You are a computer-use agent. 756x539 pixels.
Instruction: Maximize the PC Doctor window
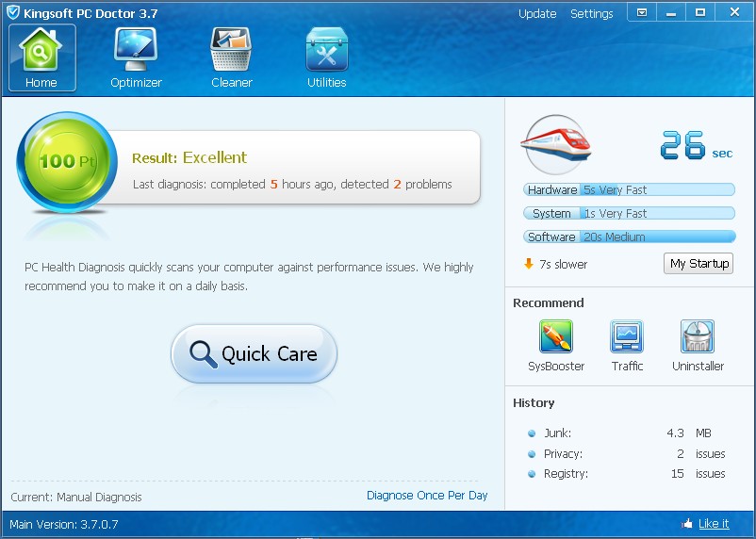coord(700,12)
